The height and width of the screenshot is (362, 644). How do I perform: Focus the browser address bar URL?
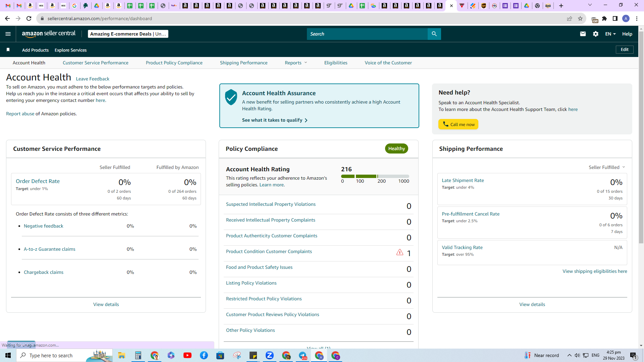tap(100, 18)
